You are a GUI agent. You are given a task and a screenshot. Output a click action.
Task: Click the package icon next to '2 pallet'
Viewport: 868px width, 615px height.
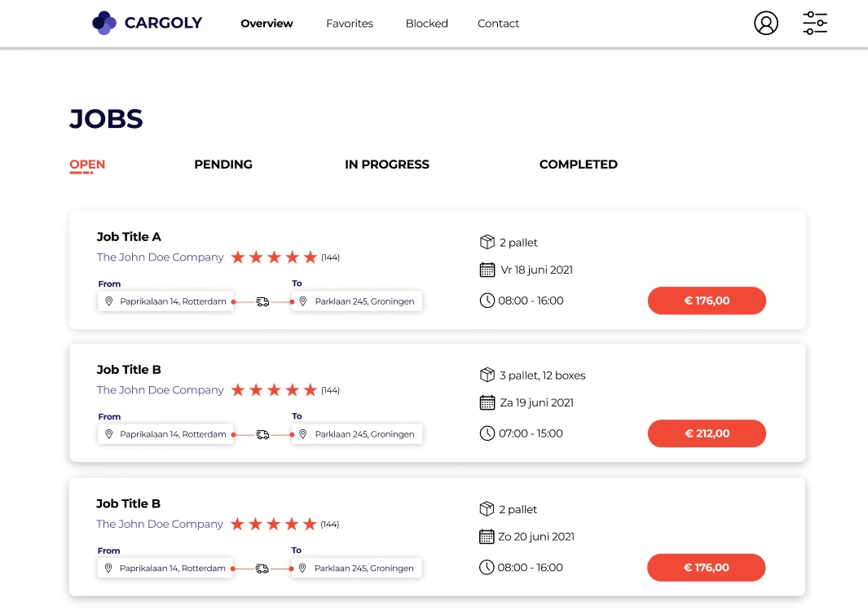coord(487,242)
